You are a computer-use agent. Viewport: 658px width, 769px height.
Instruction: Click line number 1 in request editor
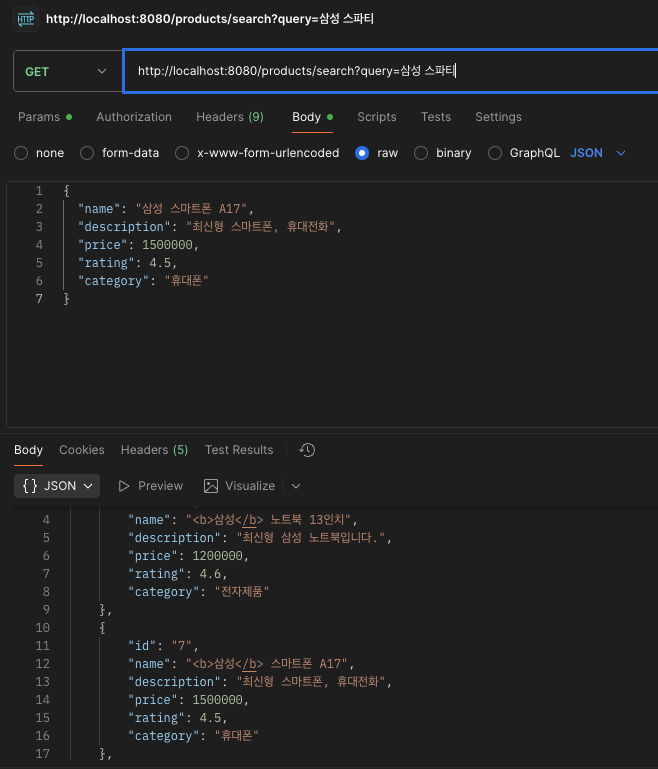(39, 191)
